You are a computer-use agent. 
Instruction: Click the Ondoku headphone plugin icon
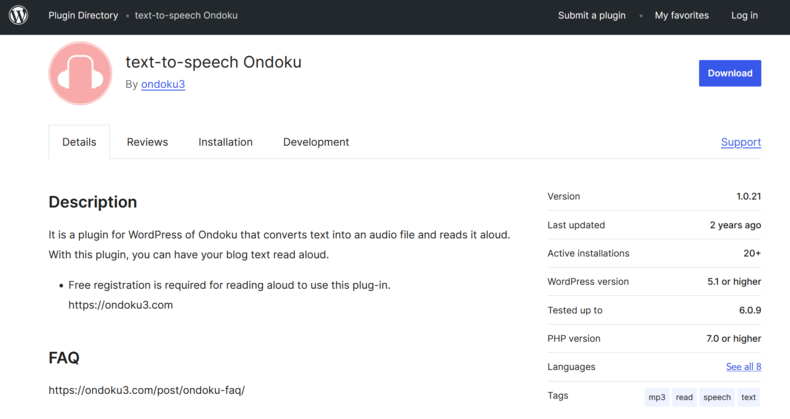pyautogui.click(x=80, y=73)
